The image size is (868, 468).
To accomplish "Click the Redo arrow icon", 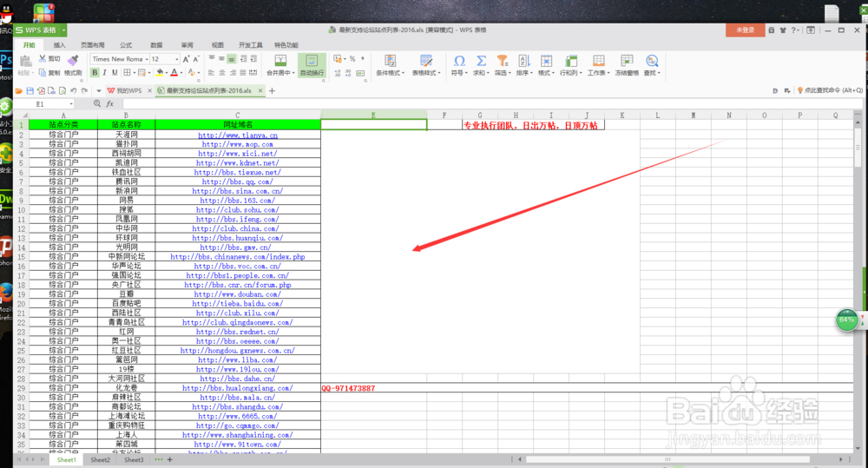I will tap(84, 91).
